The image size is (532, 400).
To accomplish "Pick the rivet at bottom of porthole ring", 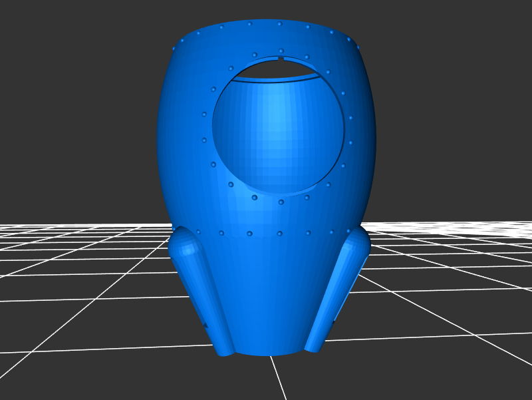I will [281, 202].
